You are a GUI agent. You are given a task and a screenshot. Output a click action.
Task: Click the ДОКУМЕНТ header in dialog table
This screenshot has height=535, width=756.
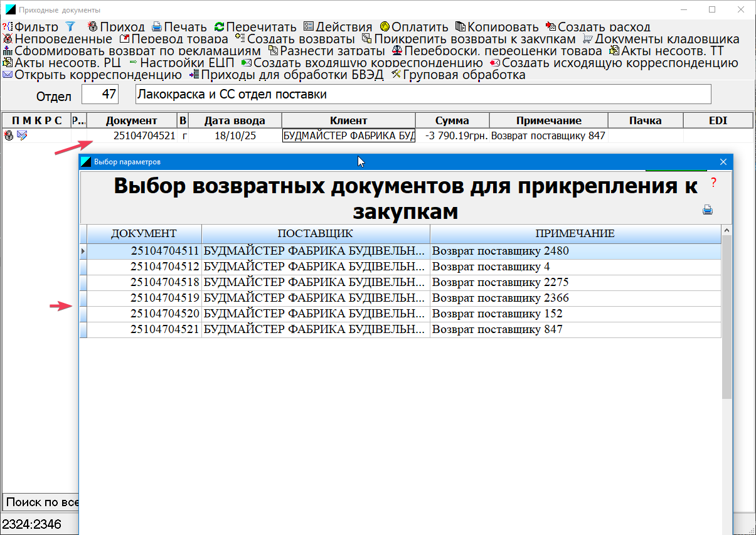coord(144,234)
